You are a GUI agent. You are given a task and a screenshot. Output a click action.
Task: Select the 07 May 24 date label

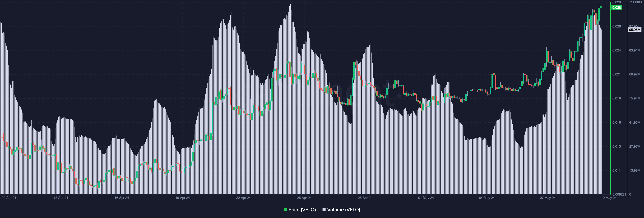pos(548,198)
